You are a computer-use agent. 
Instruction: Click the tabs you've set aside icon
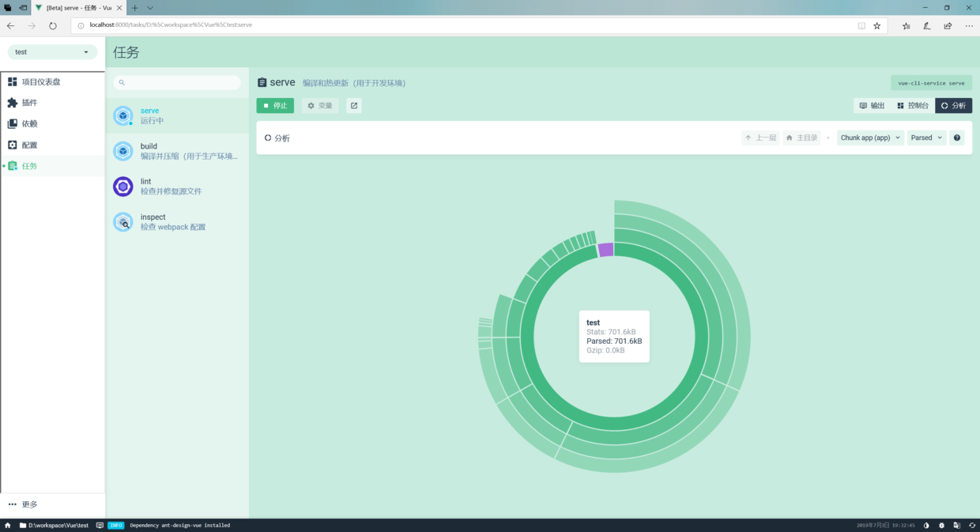[8, 8]
